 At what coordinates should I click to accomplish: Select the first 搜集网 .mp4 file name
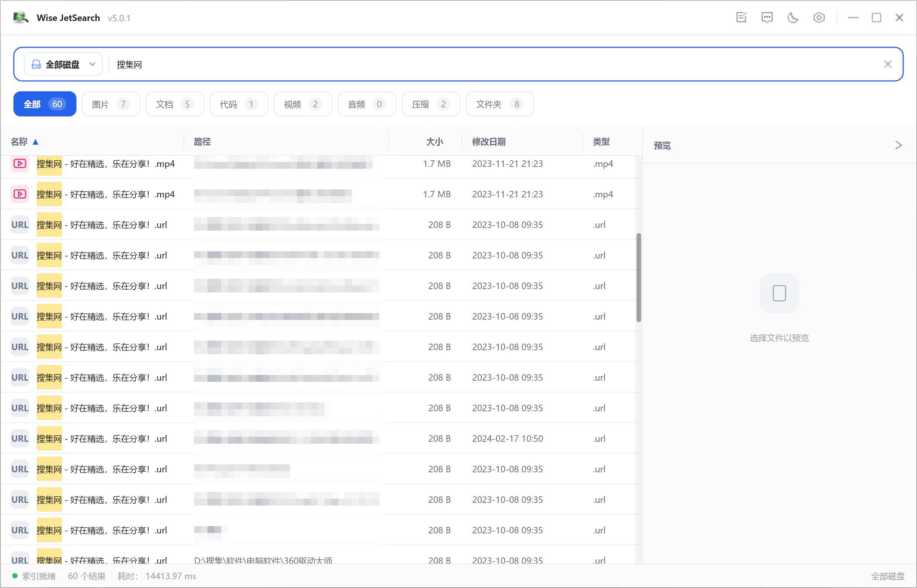(106, 164)
